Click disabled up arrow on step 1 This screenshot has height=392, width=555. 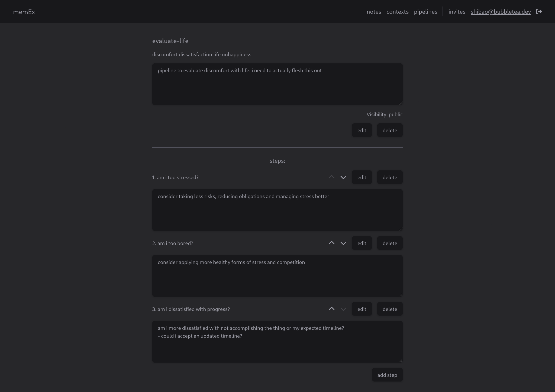331,177
